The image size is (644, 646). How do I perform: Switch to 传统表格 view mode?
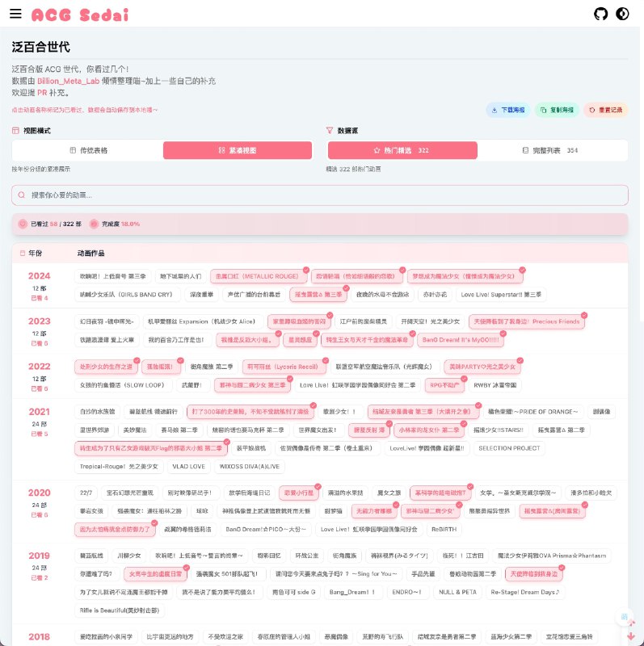point(87,150)
